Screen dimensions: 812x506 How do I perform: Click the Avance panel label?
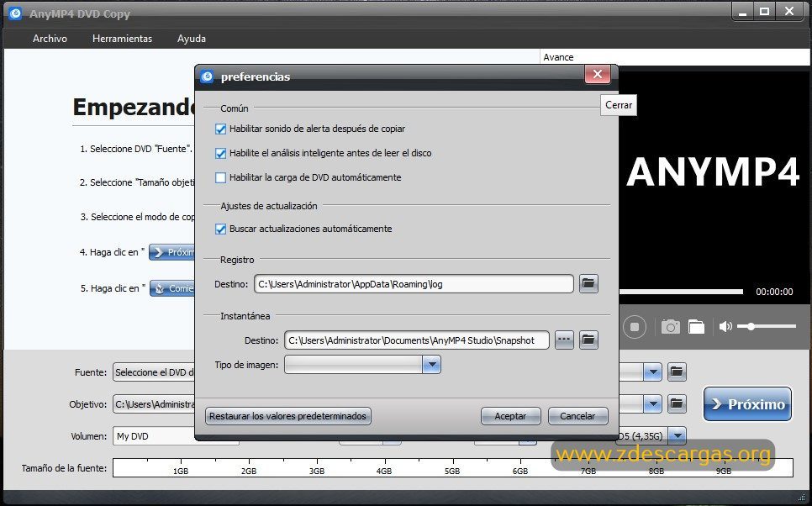558,57
